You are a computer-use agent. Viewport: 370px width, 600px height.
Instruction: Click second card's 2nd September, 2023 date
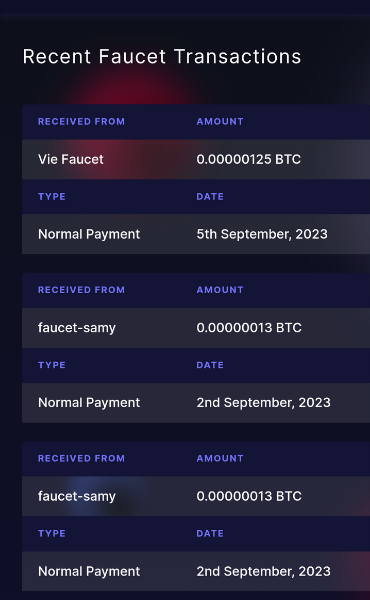[264, 403]
